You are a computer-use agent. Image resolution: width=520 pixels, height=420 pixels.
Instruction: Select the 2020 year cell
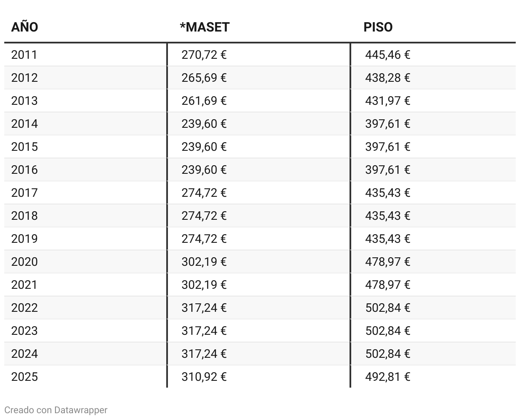point(24,262)
